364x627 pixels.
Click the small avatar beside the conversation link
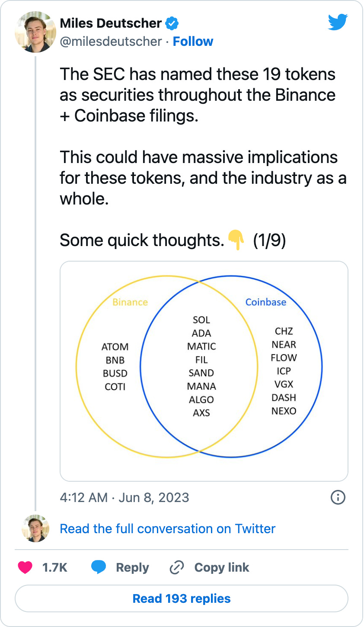click(x=35, y=528)
